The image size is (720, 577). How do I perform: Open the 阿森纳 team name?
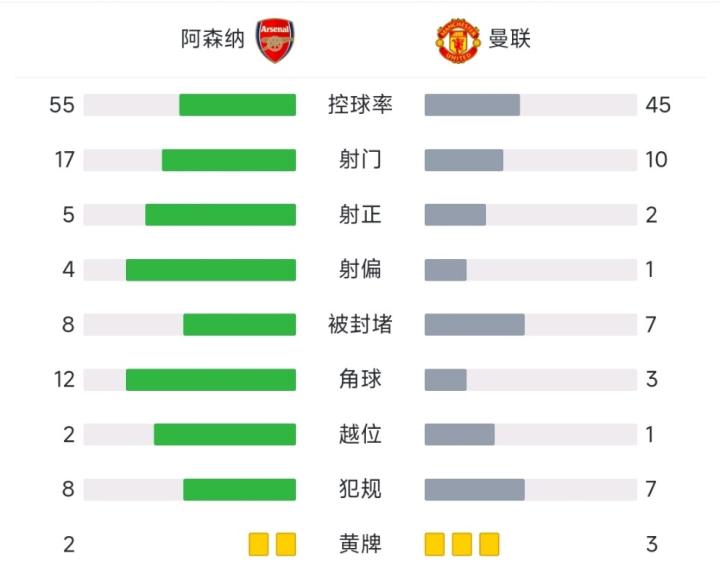212,40
